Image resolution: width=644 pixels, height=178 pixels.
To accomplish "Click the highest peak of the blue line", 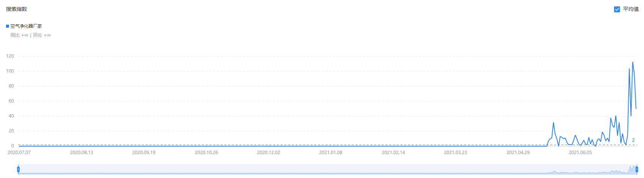I will point(633,62).
